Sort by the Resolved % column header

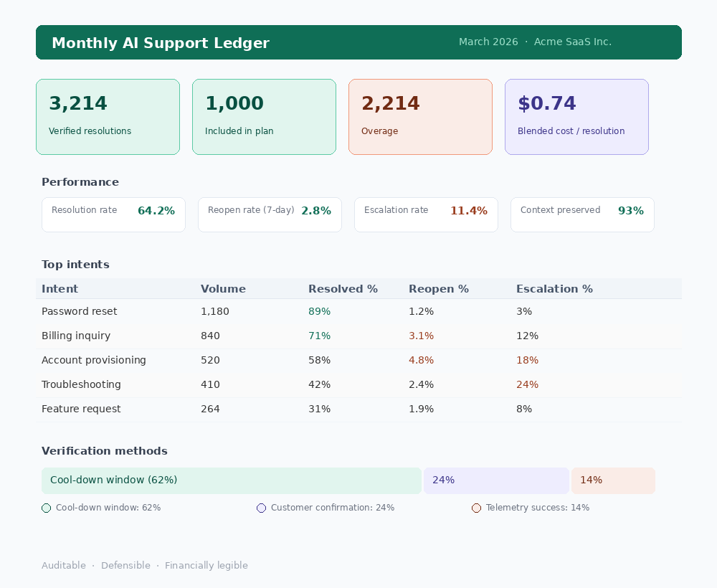click(x=343, y=289)
